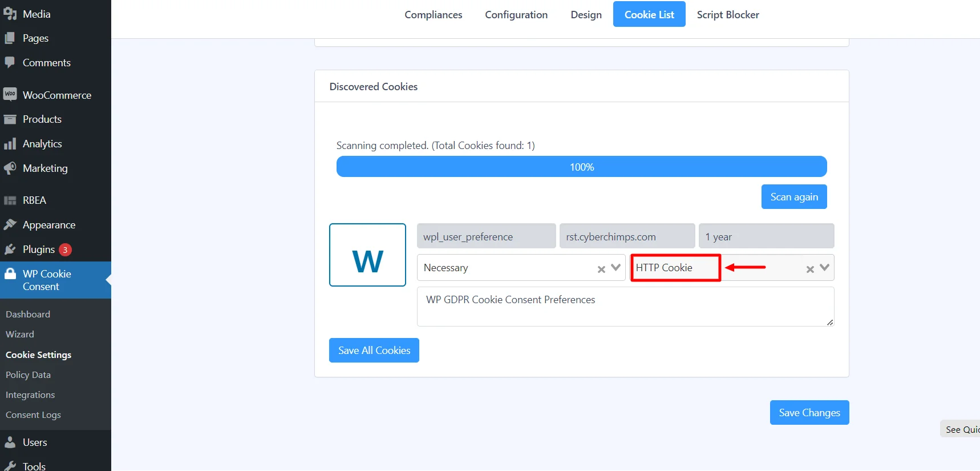Click the Comments speech bubble icon
The image size is (980, 471).
(10, 62)
